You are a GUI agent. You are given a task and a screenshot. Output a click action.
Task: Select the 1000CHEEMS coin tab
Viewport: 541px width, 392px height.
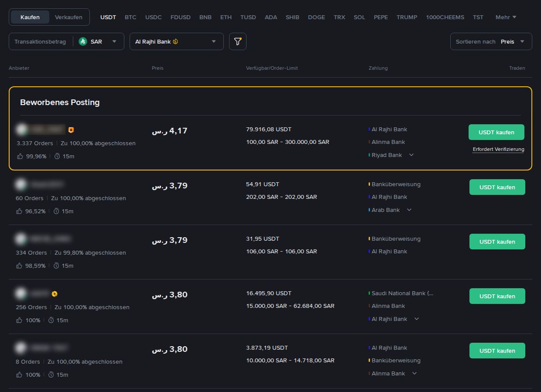(x=445, y=17)
